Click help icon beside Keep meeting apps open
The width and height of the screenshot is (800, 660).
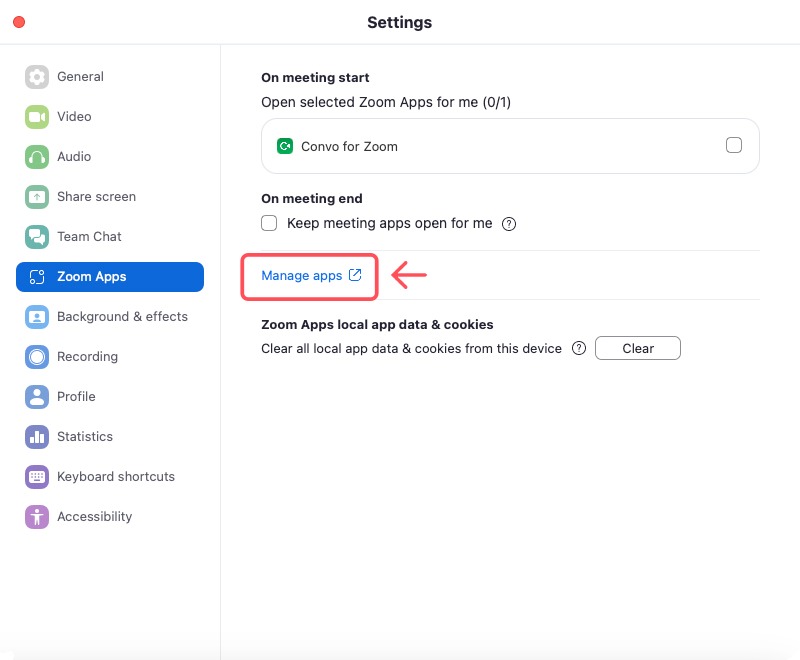coord(509,224)
